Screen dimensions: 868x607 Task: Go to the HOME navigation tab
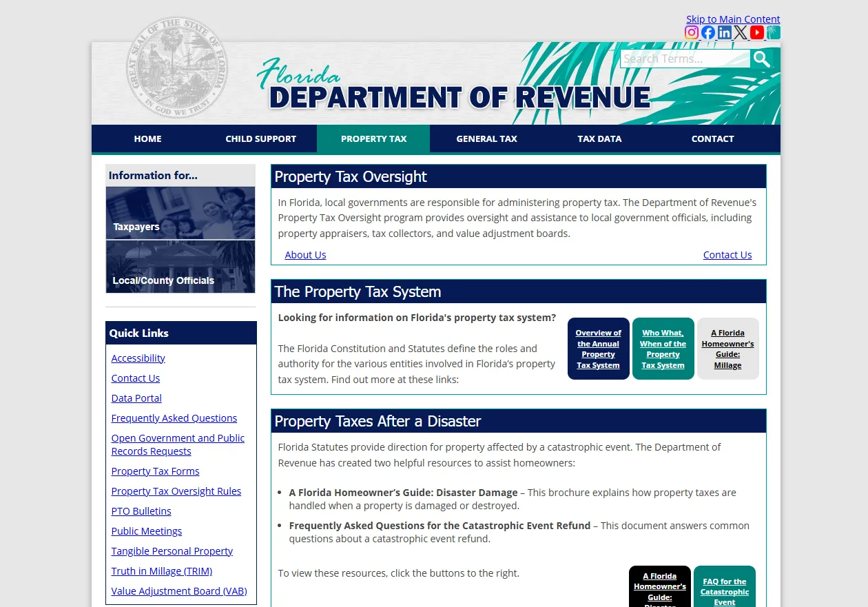(148, 138)
